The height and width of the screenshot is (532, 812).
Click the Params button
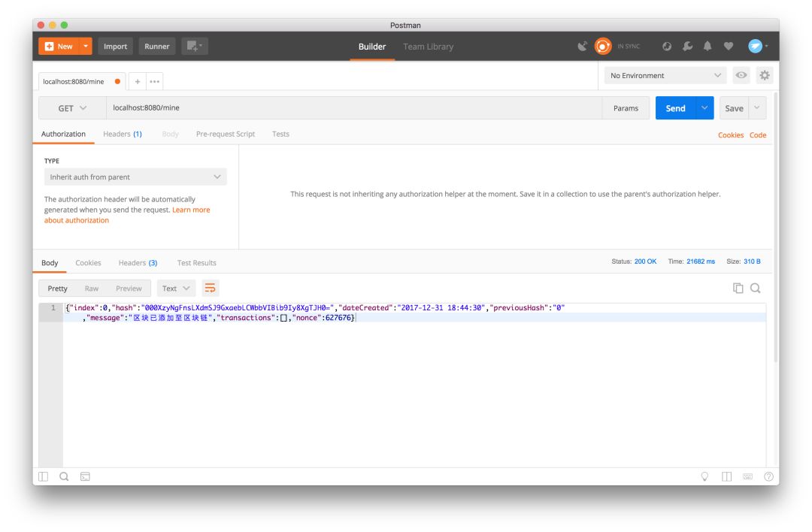pos(626,108)
